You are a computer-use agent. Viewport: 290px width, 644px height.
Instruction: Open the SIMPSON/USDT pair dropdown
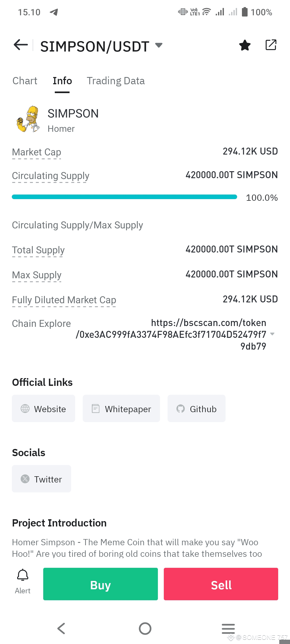tap(159, 45)
